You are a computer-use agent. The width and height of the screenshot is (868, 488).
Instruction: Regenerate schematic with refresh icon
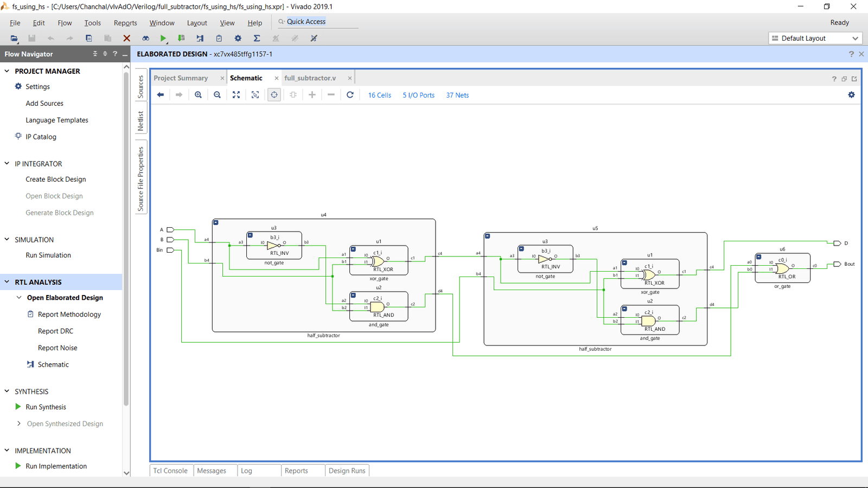point(350,95)
